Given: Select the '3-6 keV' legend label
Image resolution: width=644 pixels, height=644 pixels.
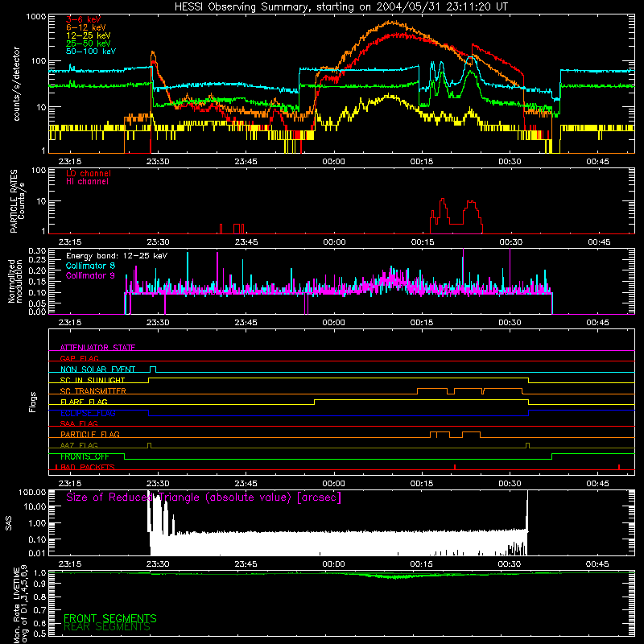Looking at the screenshot, I should click(x=84, y=19).
